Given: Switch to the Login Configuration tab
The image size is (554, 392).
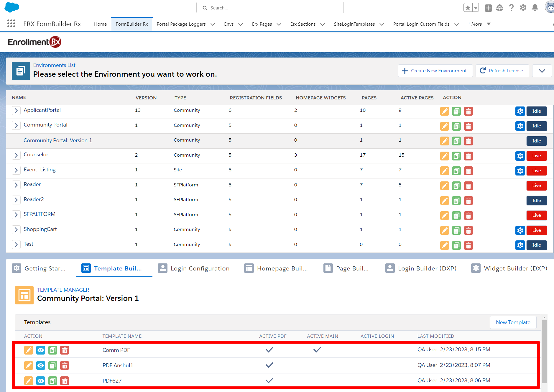Looking at the screenshot, I should [194, 268].
